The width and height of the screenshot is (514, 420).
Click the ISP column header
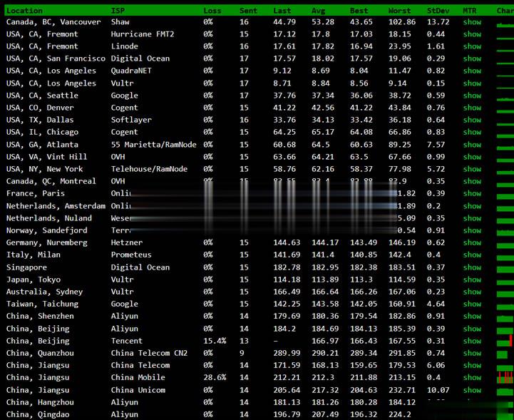[x=118, y=11]
